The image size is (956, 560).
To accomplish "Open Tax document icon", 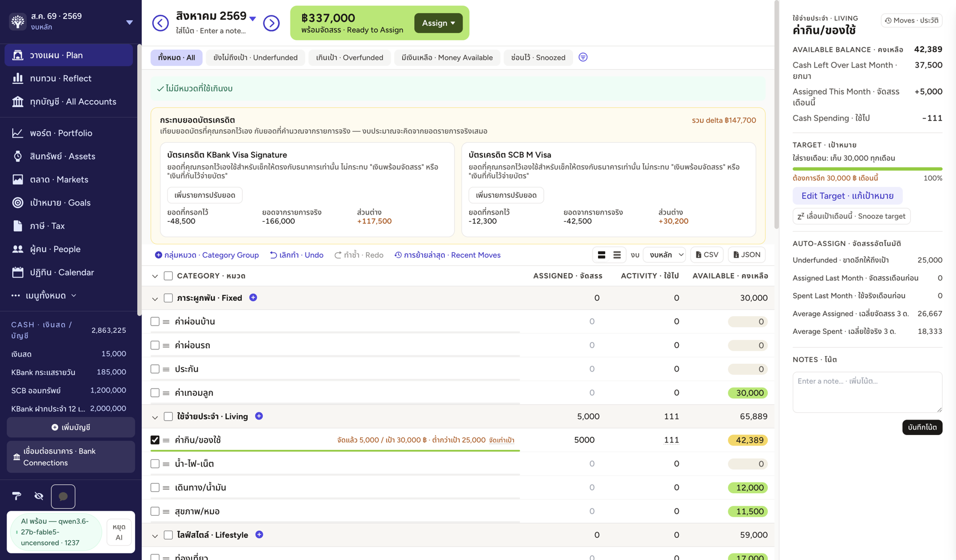I will tap(18, 226).
